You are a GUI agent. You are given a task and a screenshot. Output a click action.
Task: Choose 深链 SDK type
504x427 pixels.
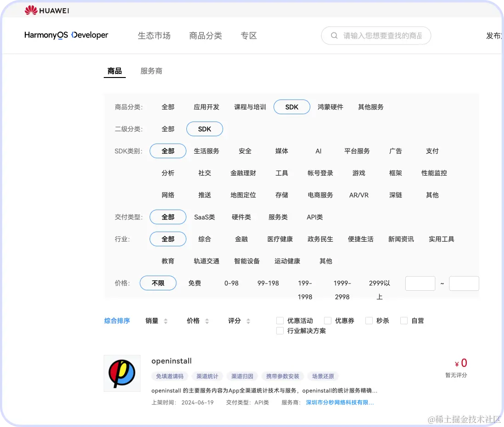(x=396, y=195)
